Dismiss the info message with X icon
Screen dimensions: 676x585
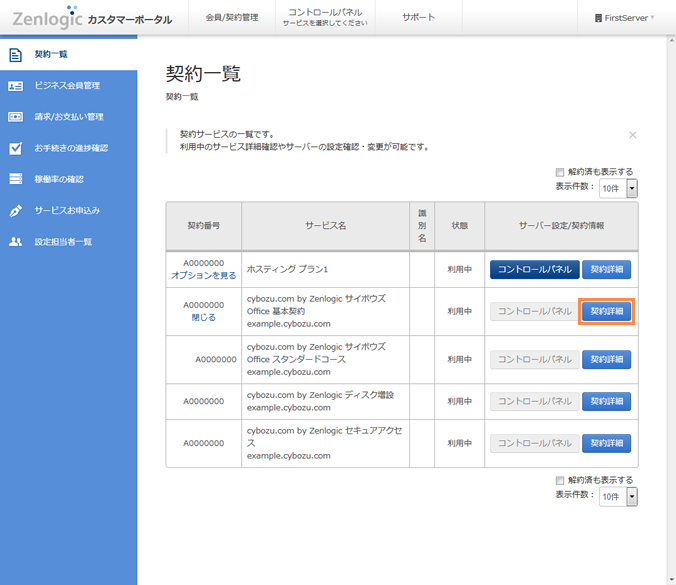pyautogui.click(x=632, y=134)
